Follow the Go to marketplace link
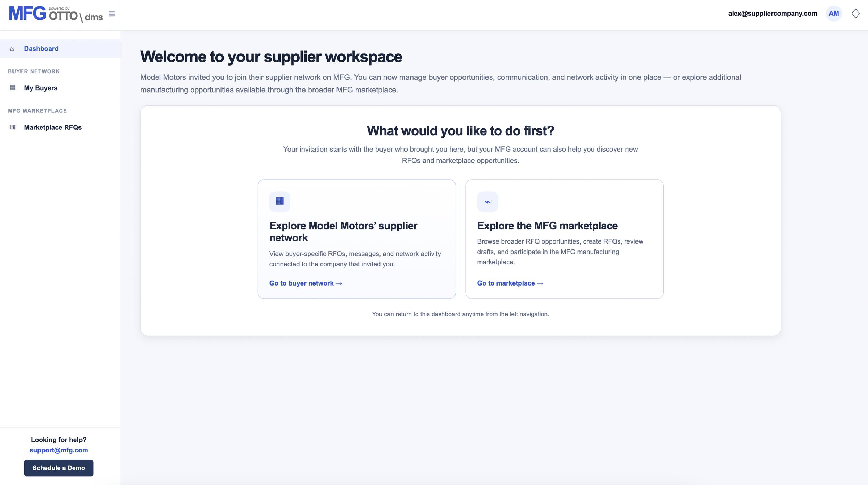The height and width of the screenshot is (485, 868). tap(510, 283)
